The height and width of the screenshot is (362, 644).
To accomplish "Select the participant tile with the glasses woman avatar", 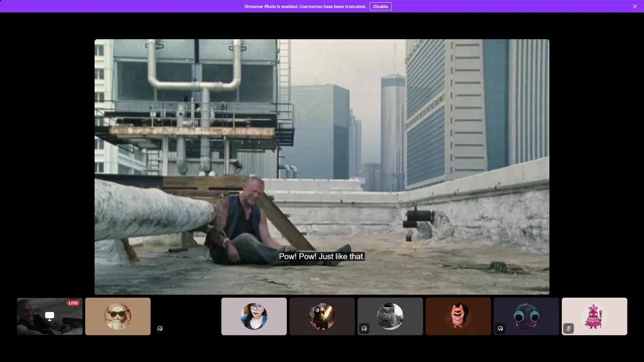I will pos(254,316).
